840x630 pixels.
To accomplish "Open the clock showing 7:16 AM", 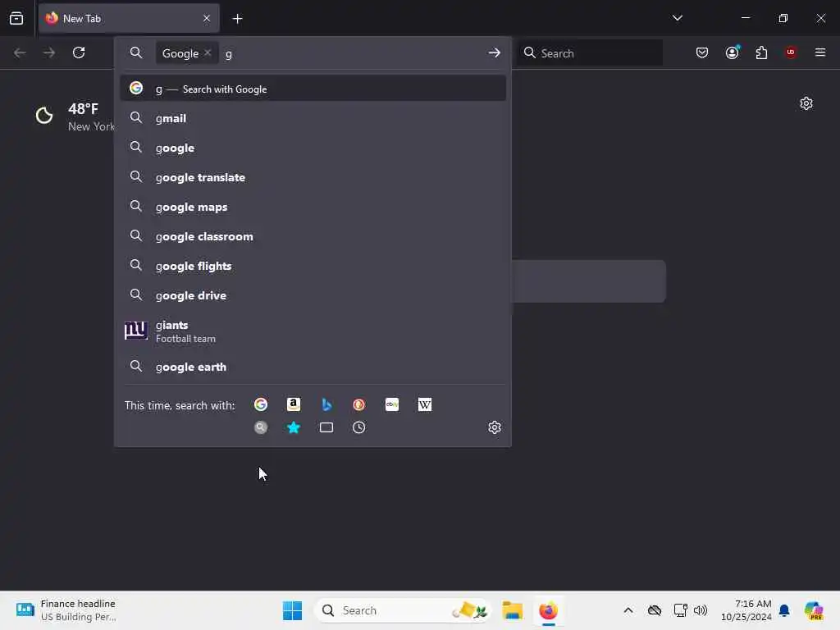I will (x=746, y=610).
